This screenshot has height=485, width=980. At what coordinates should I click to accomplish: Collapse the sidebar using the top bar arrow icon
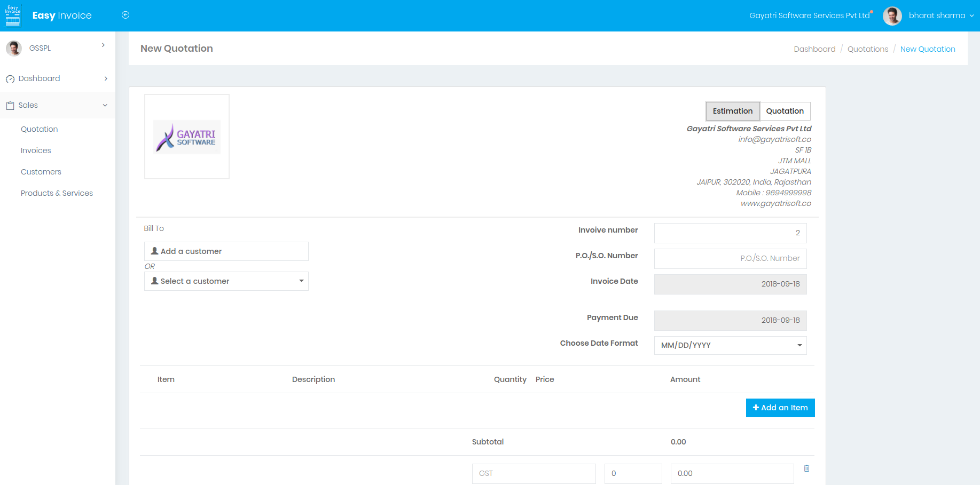point(125,15)
